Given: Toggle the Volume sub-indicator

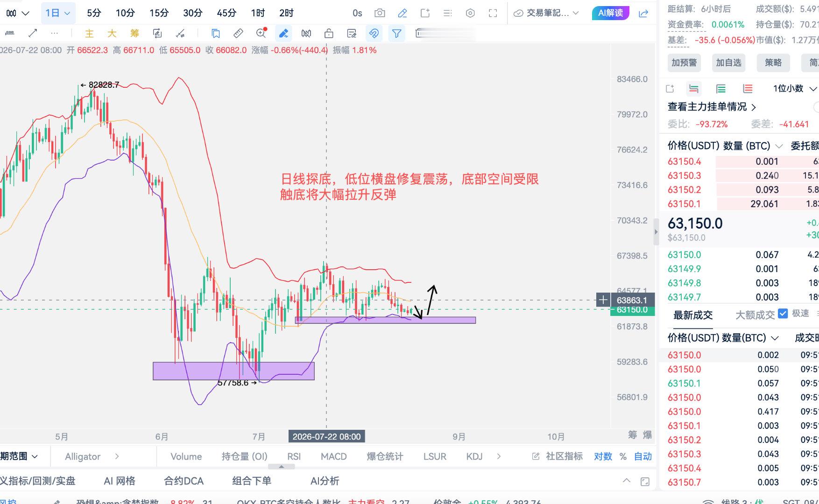Looking at the screenshot, I should click(x=186, y=456).
